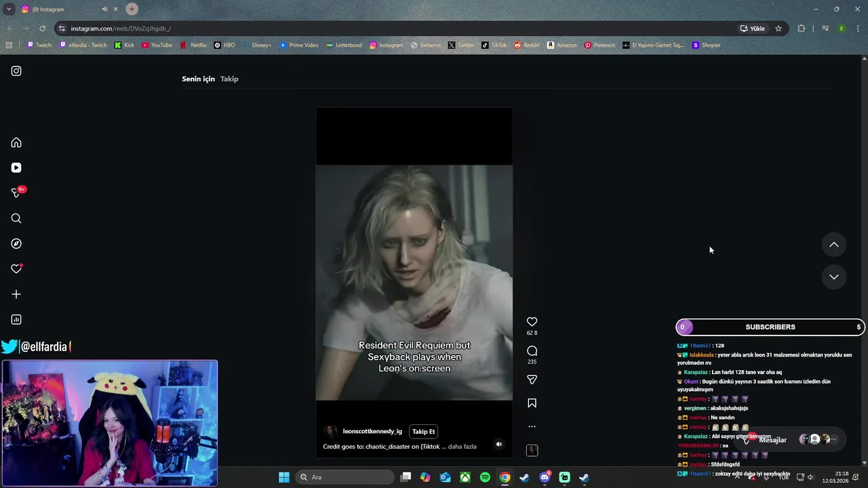Open the tab search dropdown arrow

9,9
